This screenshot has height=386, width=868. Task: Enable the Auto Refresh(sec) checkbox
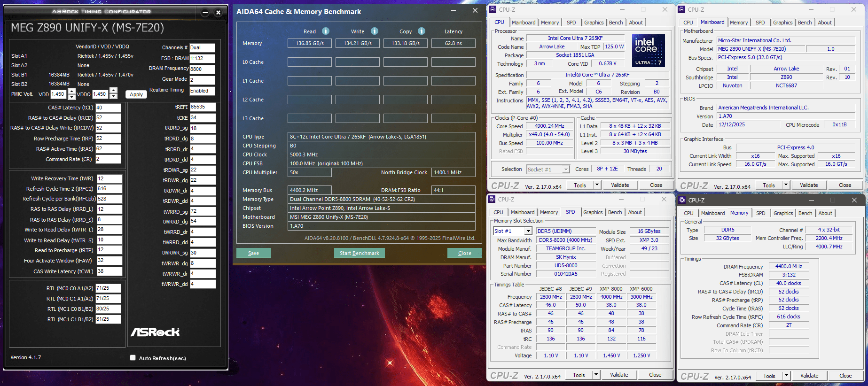(x=133, y=358)
